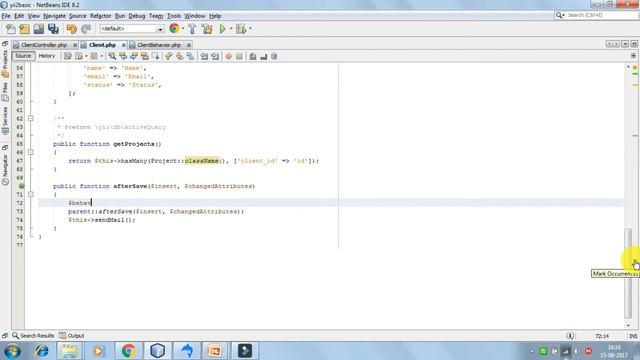The height and width of the screenshot is (360, 640).
Task: Click the notifications icon in status bar
Action: click(x=570, y=336)
